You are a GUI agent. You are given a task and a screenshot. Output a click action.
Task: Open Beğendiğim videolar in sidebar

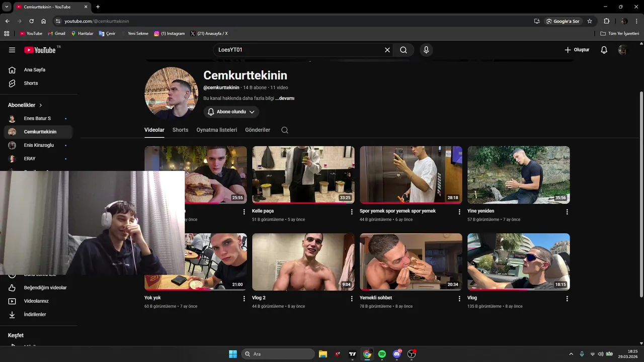38,288
